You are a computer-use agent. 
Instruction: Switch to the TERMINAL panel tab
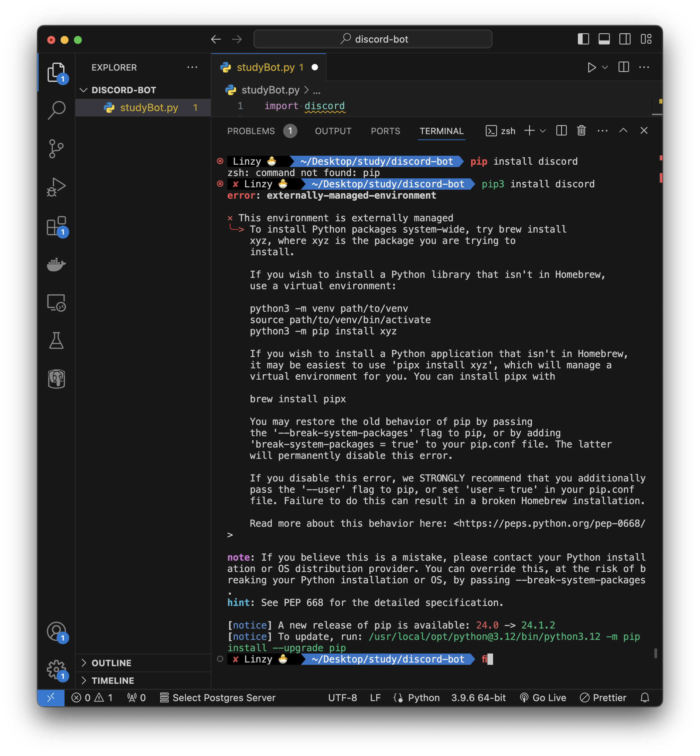441,131
